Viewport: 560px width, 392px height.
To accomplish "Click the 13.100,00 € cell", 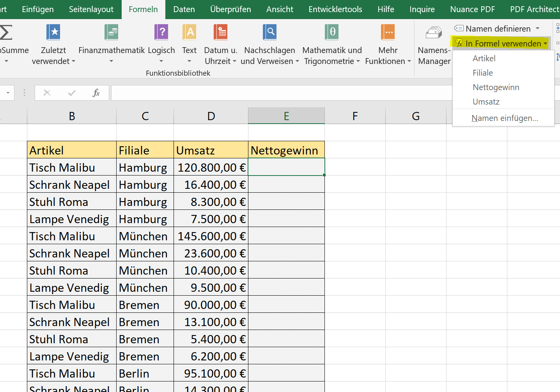I will click(211, 321).
